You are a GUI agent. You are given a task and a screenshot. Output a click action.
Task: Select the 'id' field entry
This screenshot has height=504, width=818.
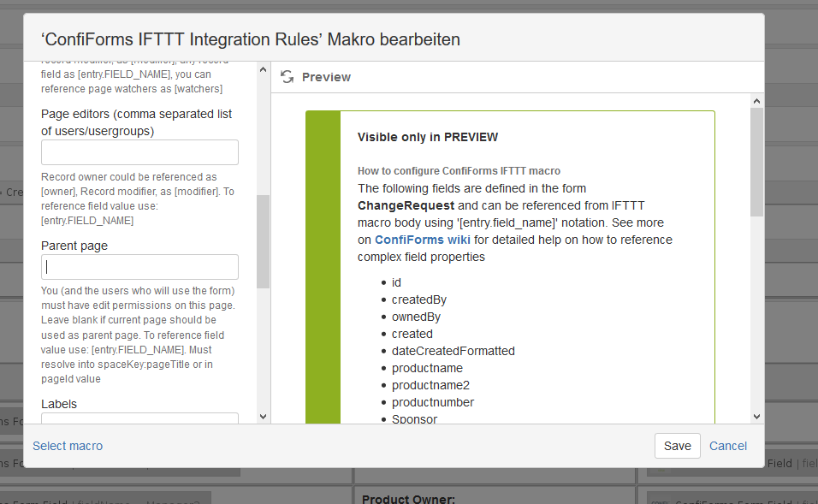point(396,282)
